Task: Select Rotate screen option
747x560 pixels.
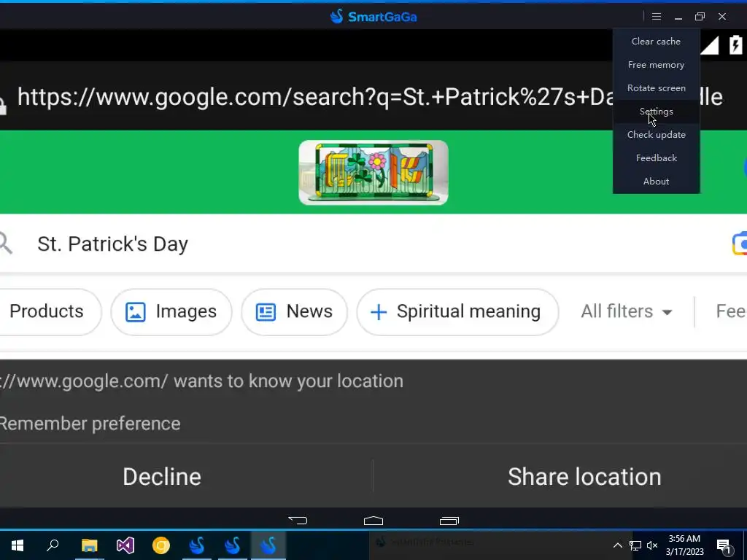Action: (656, 88)
